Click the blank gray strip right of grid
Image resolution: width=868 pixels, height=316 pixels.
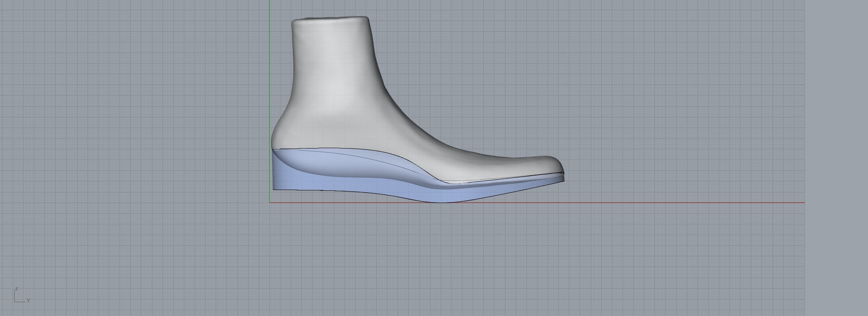(836, 158)
